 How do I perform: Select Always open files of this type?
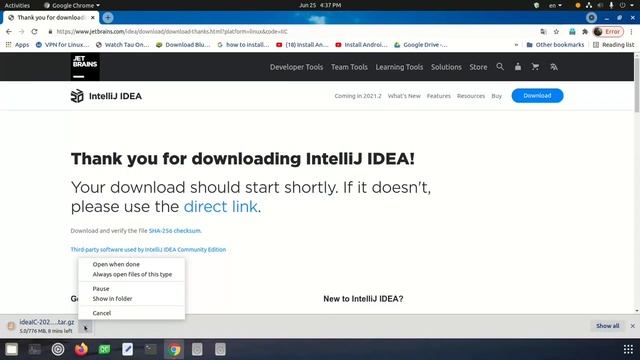coord(131,274)
